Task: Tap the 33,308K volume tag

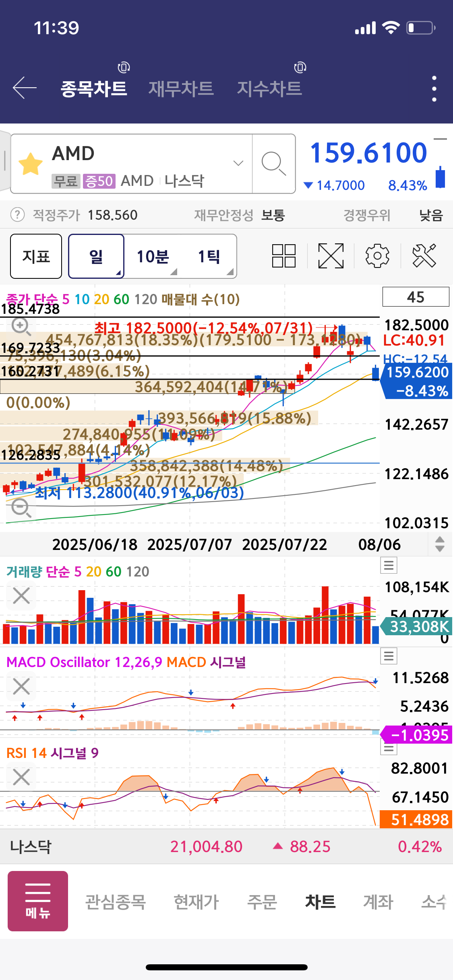Action: coord(416,626)
